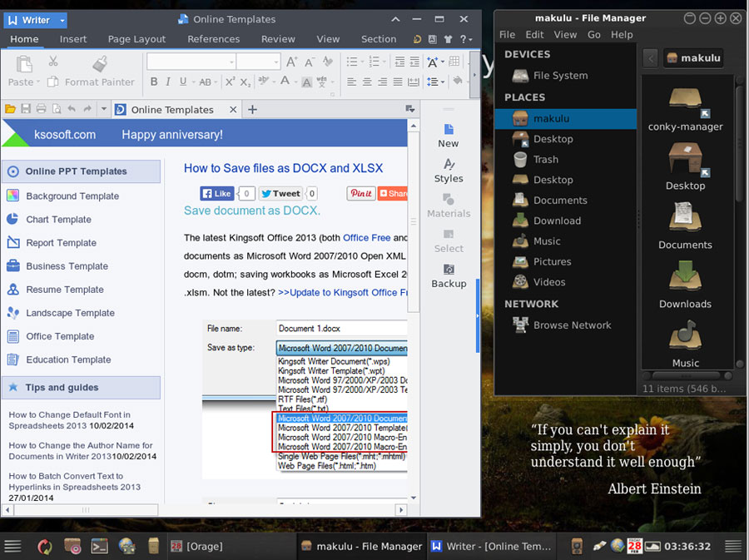Screen dimensions: 749x560
Task: Click the Tweet button
Action: pyautogui.click(x=280, y=193)
